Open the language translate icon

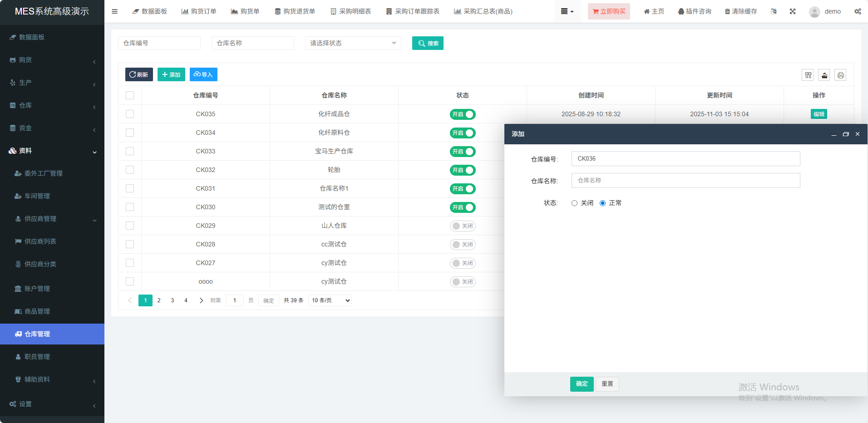pyautogui.click(x=774, y=11)
